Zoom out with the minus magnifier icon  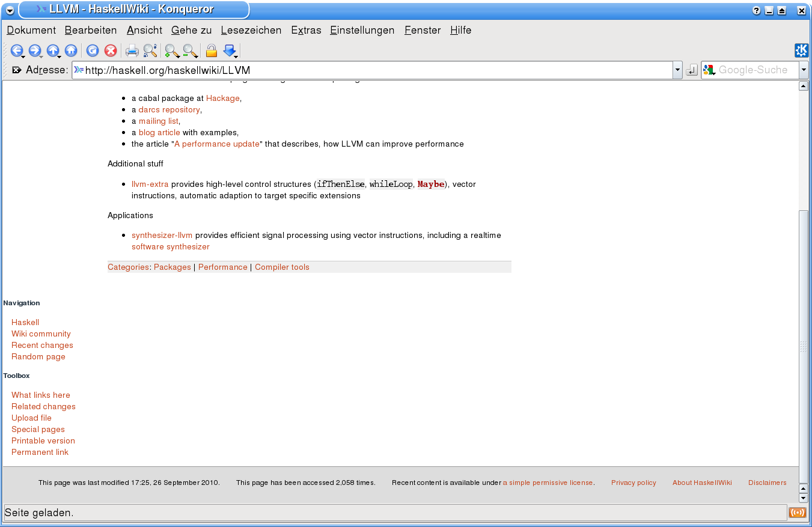(x=190, y=51)
